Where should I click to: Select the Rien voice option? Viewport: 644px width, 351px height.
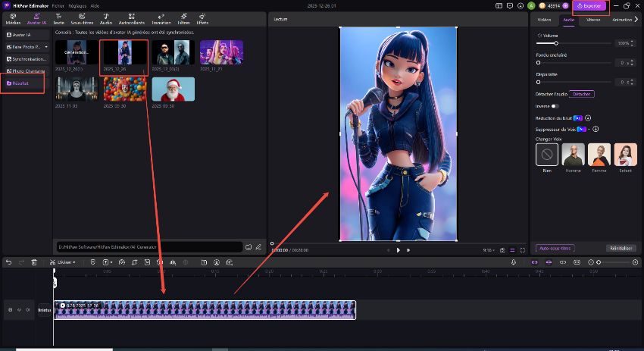547,155
